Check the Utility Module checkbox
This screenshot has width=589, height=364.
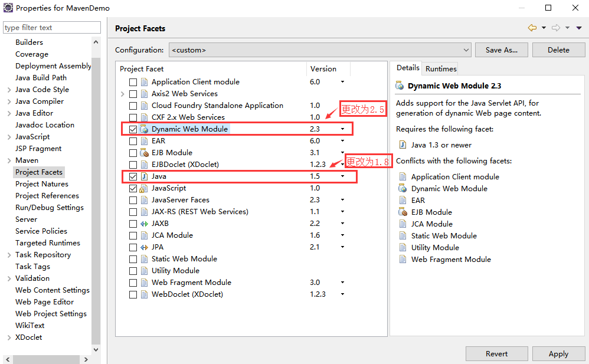coord(133,271)
